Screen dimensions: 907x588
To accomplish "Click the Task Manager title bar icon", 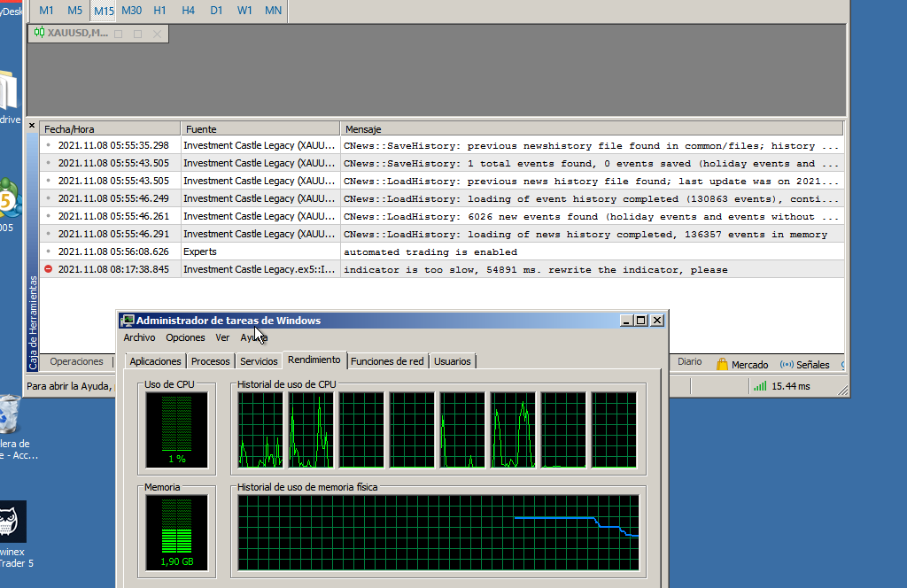I will [128, 321].
